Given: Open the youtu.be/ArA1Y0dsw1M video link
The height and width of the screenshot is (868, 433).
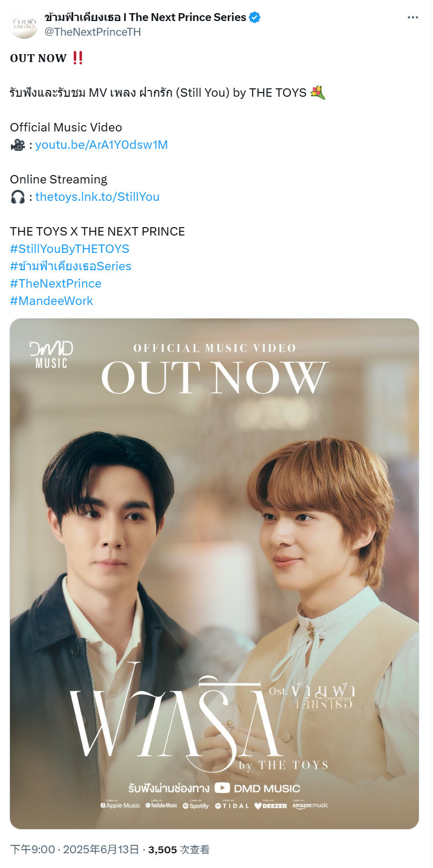Looking at the screenshot, I should point(102,145).
